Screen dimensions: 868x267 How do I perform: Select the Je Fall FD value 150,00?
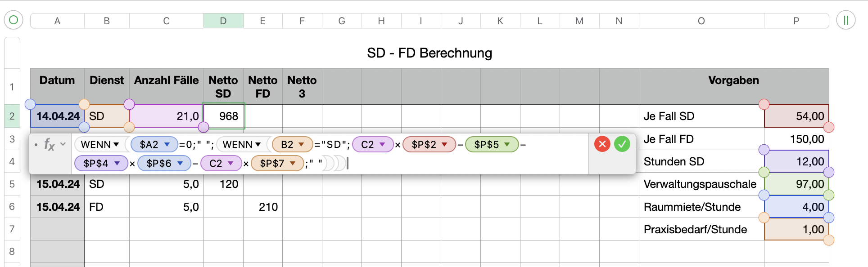(x=796, y=139)
